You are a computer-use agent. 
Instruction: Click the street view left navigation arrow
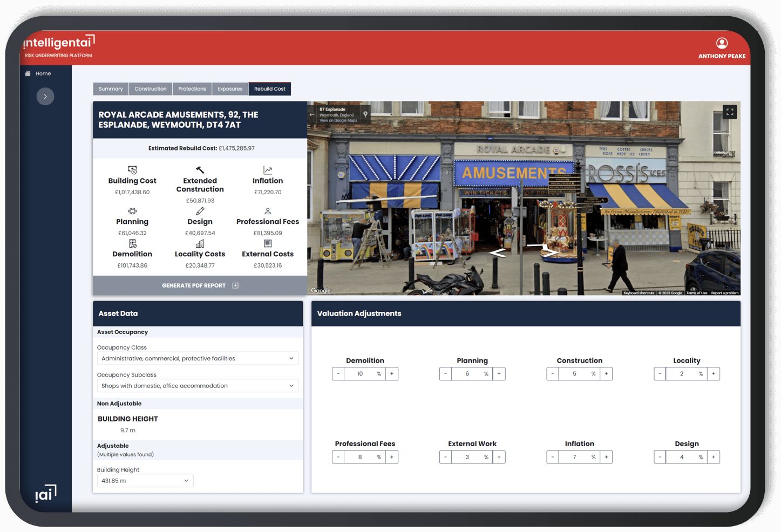click(498, 253)
